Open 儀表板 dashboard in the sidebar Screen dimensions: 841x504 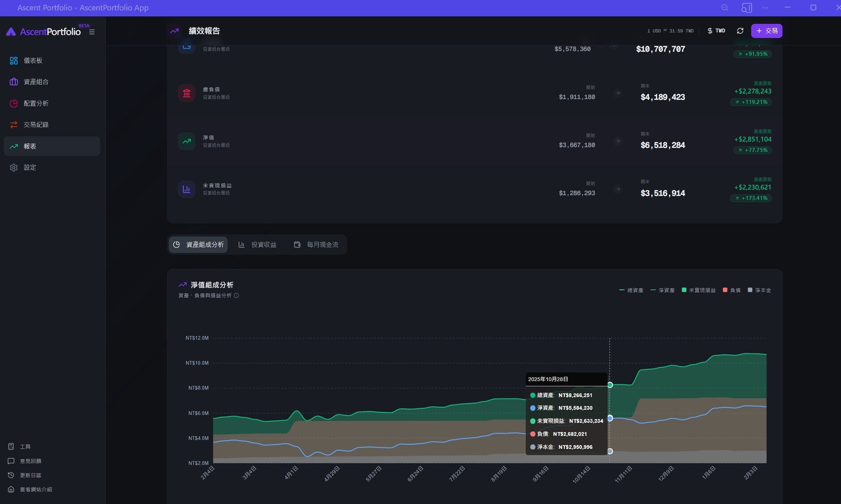[x=52, y=61]
